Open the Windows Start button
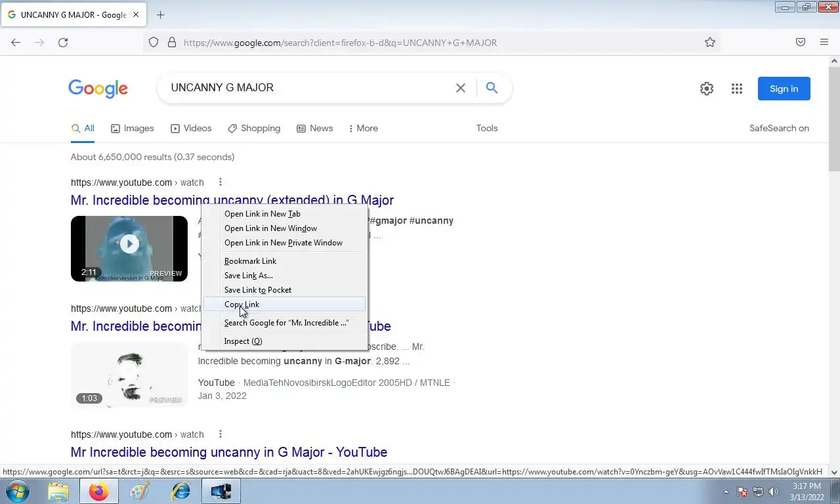Viewport: 840px width, 504px height. click(16, 491)
